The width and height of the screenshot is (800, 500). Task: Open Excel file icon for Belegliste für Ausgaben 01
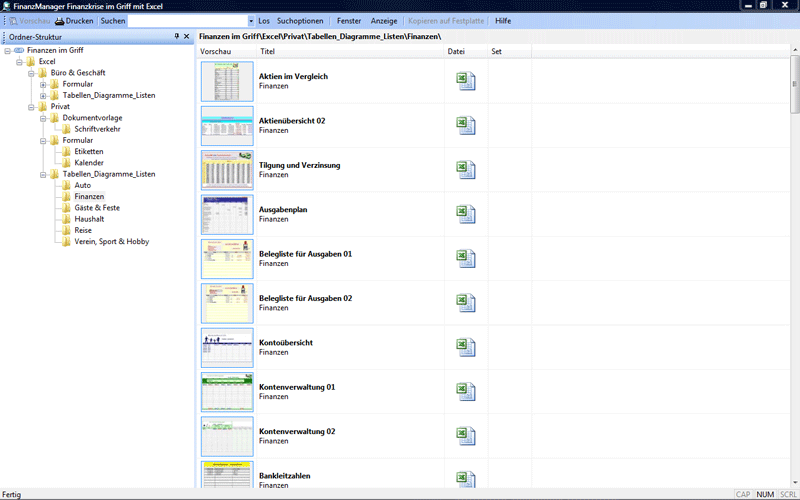(x=466, y=259)
